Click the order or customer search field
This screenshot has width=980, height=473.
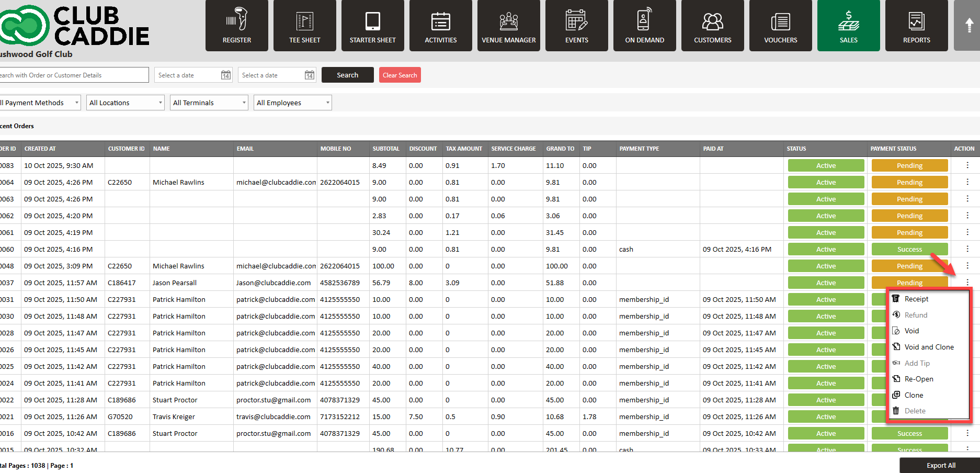click(73, 75)
